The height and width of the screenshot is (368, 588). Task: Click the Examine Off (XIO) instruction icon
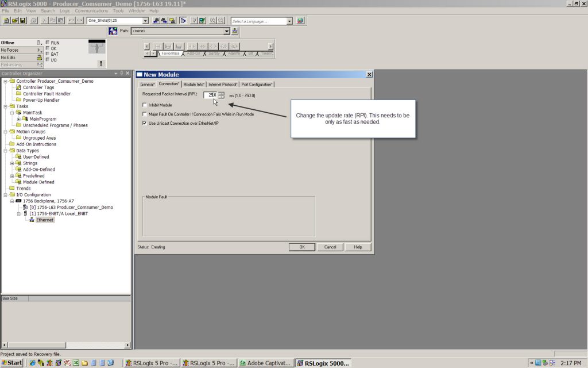(x=203, y=47)
